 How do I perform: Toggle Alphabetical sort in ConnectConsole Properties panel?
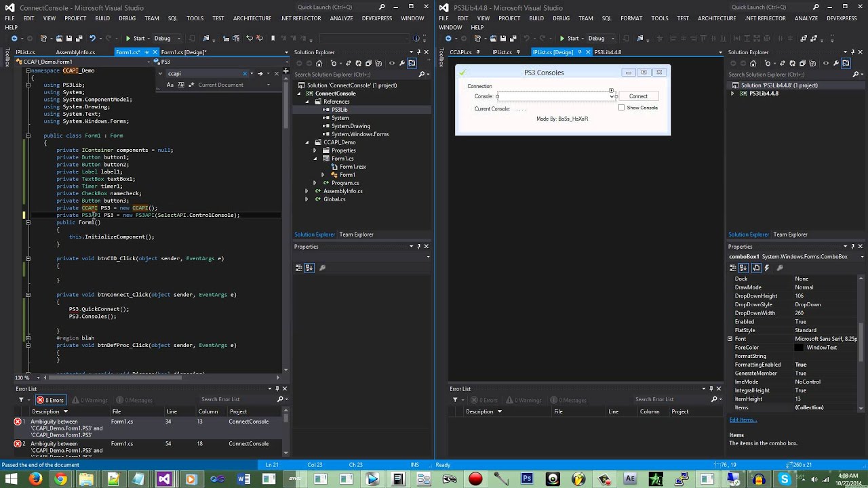click(309, 268)
